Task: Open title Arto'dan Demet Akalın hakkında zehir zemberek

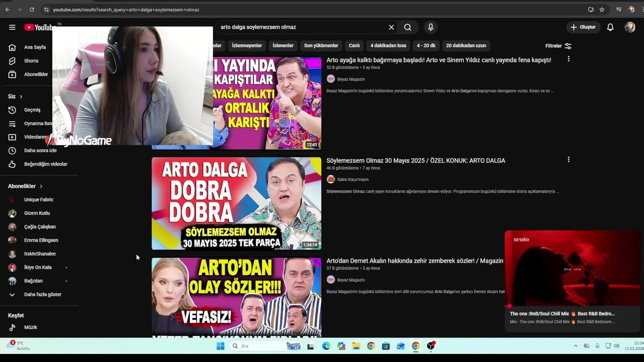Action: [x=415, y=261]
